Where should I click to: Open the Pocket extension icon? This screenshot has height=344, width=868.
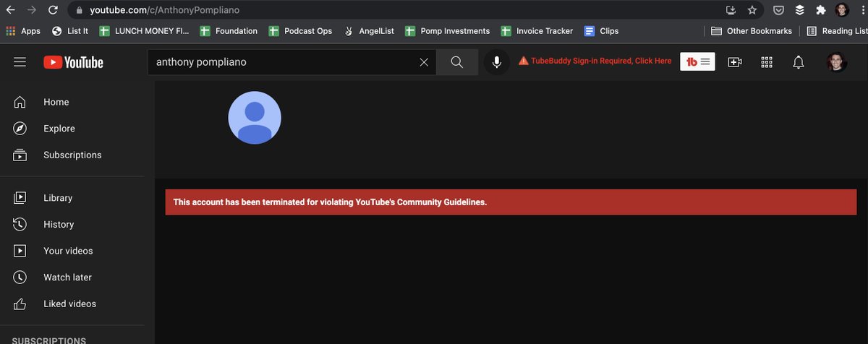pos(778,10)
